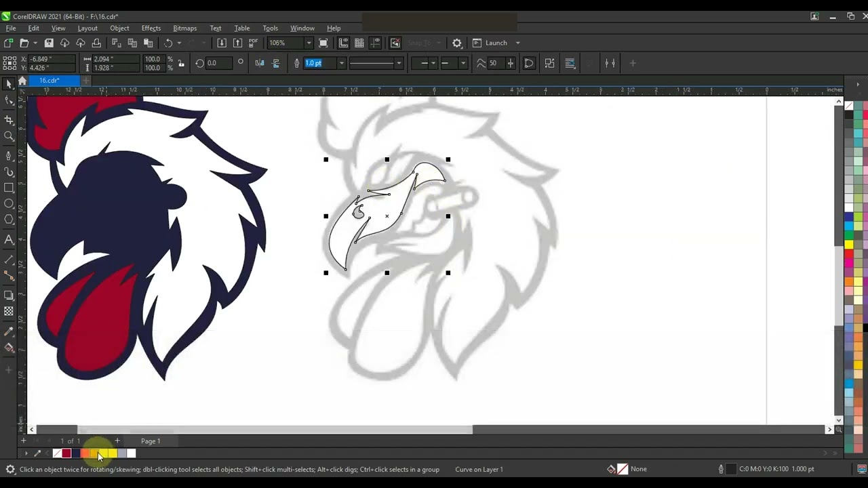This screenshot has height=488, width=868.
Task: Select the Freehand tool
Action: pyautogui.click(x=9, y=155)
